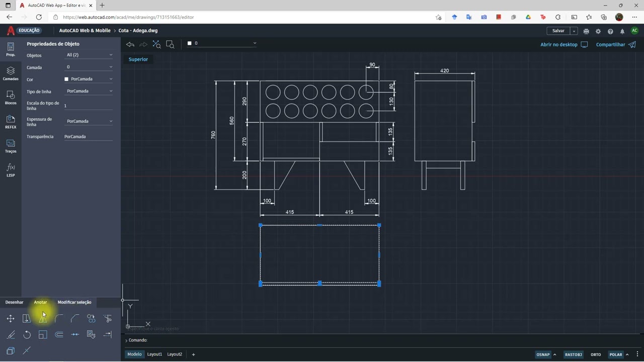Viewport: 644px width, 362px height.
Task: Select the Join tool with facing arrows
Action: click(x=75, y=334)
